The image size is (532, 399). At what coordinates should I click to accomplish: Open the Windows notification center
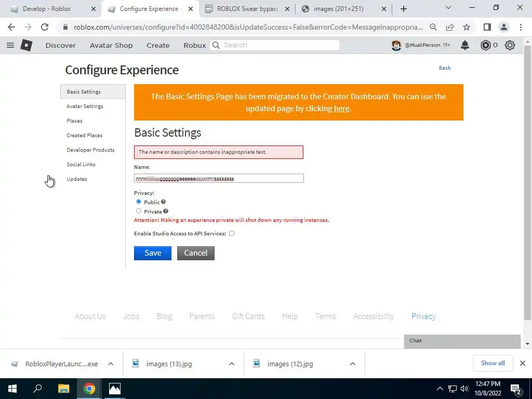tap(516, 389)
